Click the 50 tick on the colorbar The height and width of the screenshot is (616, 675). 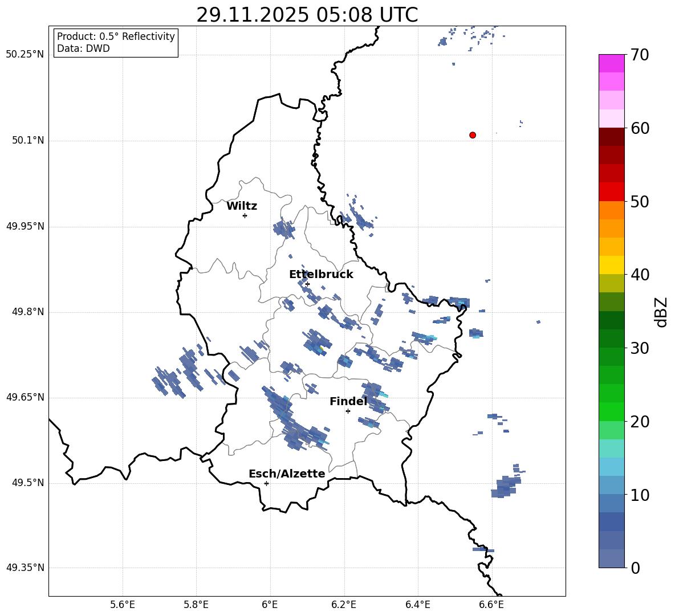point(640,201)
